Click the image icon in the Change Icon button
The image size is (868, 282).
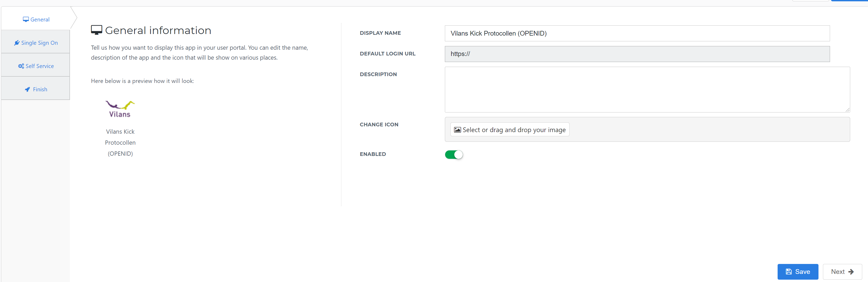pos(457,130)
